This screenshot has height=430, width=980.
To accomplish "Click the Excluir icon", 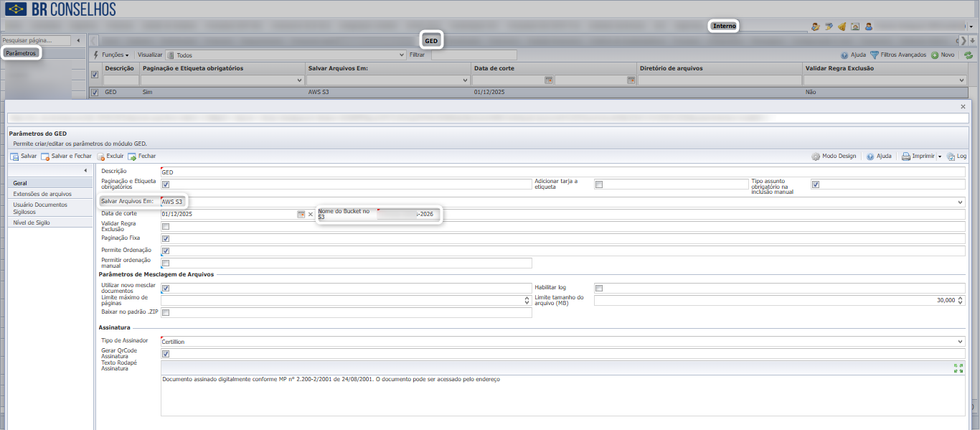I will (x=101, y=156).
